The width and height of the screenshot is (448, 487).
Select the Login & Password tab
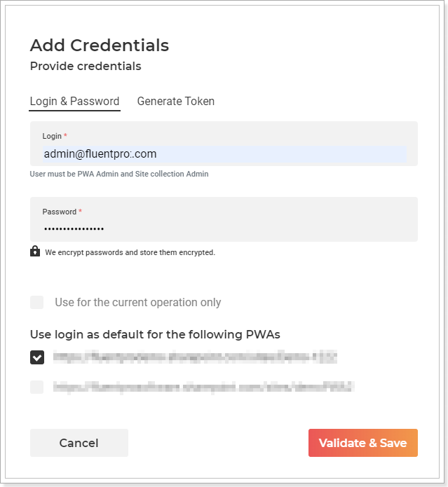click(x=74, y=101)
